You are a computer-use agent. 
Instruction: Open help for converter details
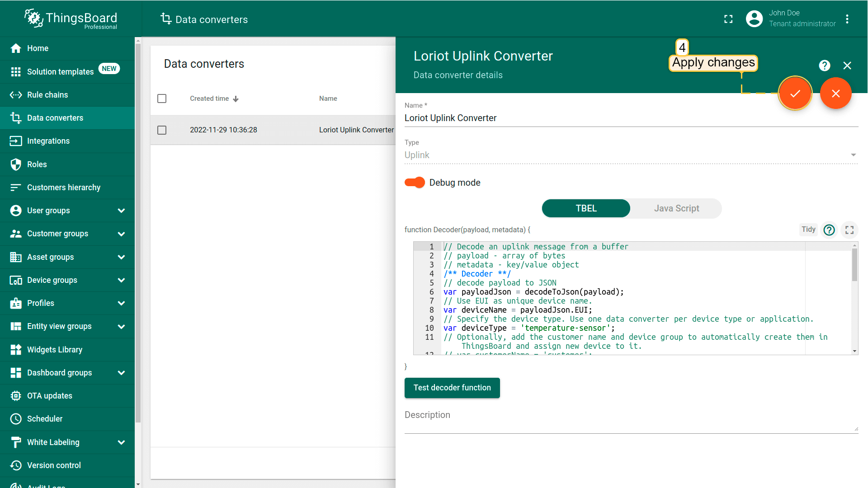tap(825, 66)
